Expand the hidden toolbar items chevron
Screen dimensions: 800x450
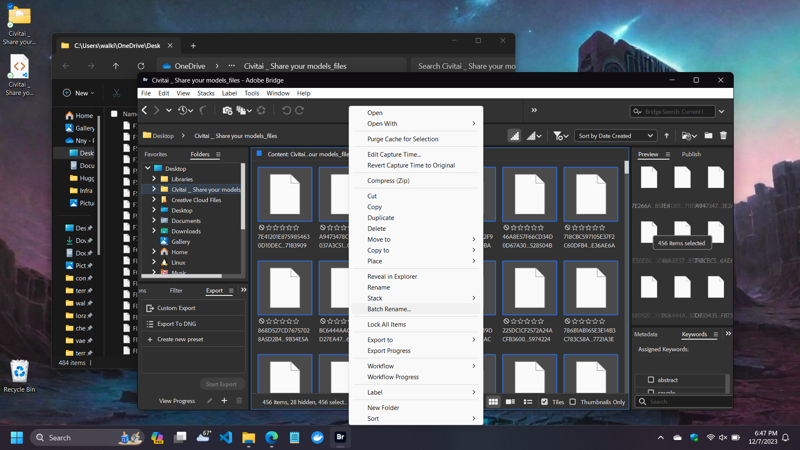click(x=534, y=110)
